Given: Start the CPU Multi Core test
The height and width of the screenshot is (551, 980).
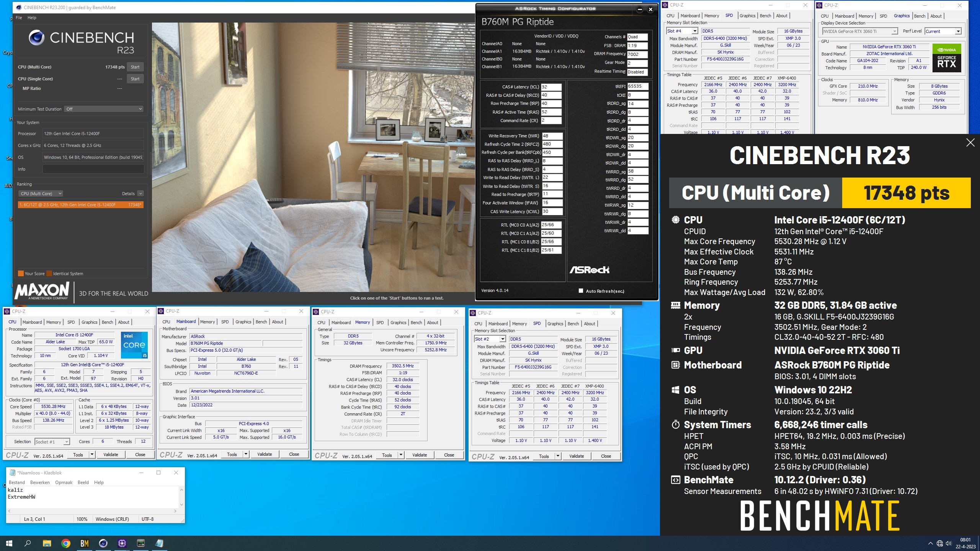Looking at the screenshot, I should pos(135,67).
